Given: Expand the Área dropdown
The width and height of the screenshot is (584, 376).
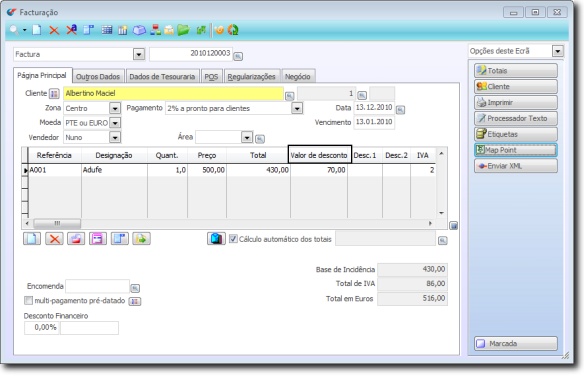Looking at the screenshot, I should 247,137.
